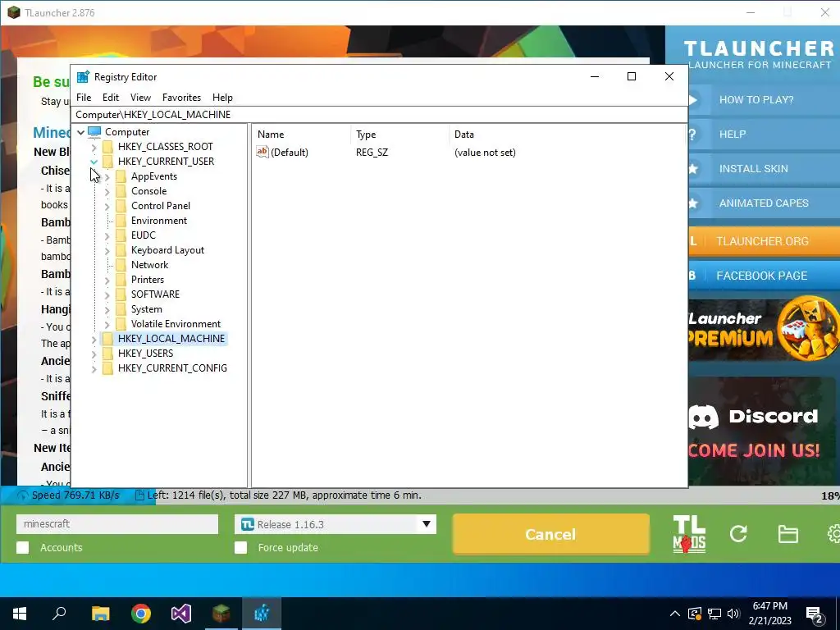Open HELP in TLauncher sidebar
Image resolution: width=840 pixels, height=630 pixels.
tap(764, 134)
